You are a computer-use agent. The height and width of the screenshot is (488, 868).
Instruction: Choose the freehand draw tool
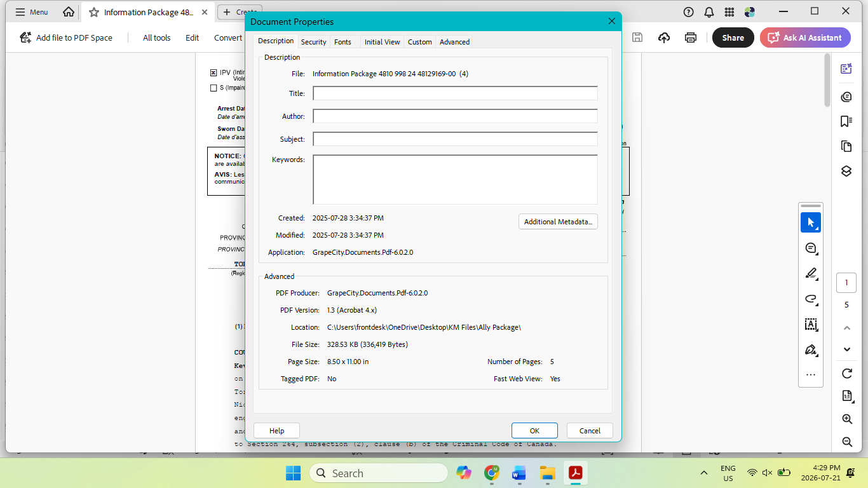810,299
